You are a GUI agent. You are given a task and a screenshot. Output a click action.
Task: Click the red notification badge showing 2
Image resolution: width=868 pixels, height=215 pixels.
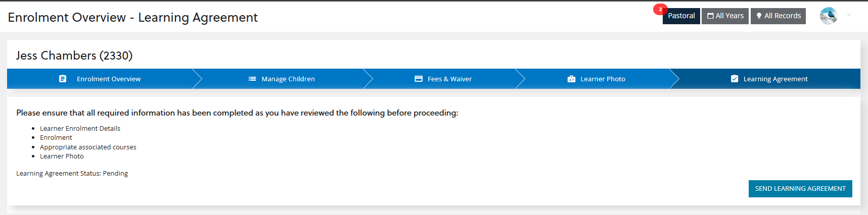click(660, 10)
